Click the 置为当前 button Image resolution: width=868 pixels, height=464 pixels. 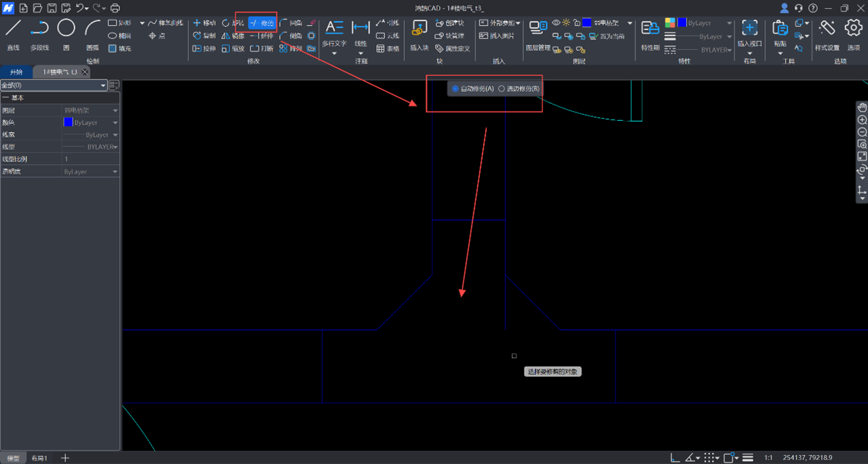coord(607,36)
